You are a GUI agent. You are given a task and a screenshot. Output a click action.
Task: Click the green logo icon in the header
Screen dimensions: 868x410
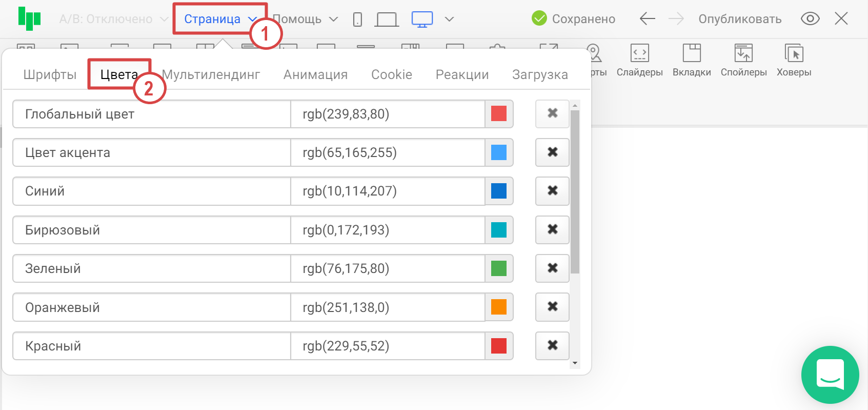[x=29, y=18]
